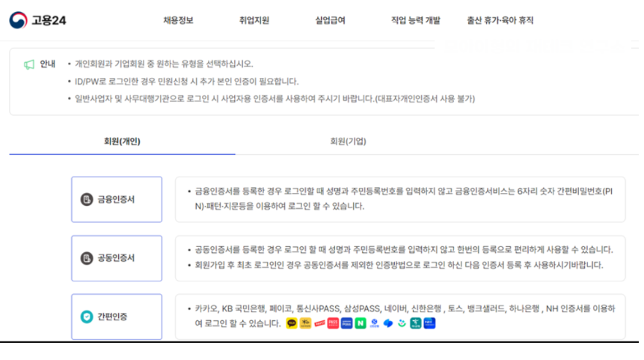Image resolution: width=644 pixels, height=360 pixels.
Task: Log in with 금융인증서 button
Action: 117,199
